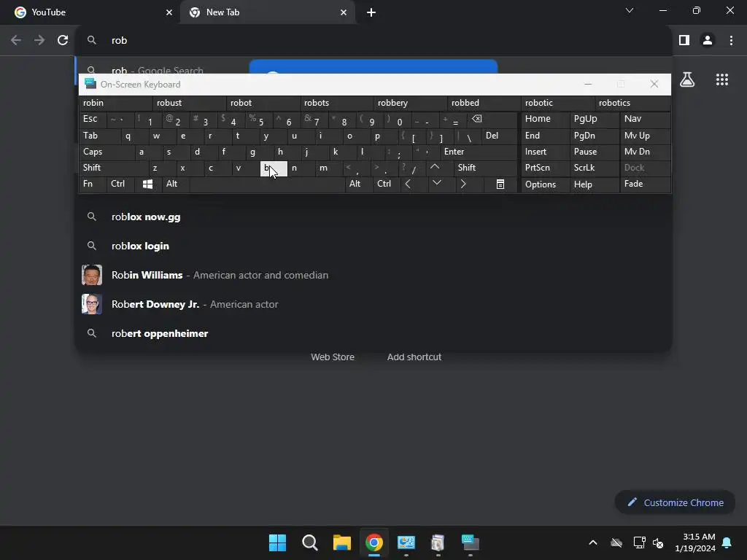The image size is (747, 560).
Task: Open Chrome three-dot menu
Action: click(731, 41)
